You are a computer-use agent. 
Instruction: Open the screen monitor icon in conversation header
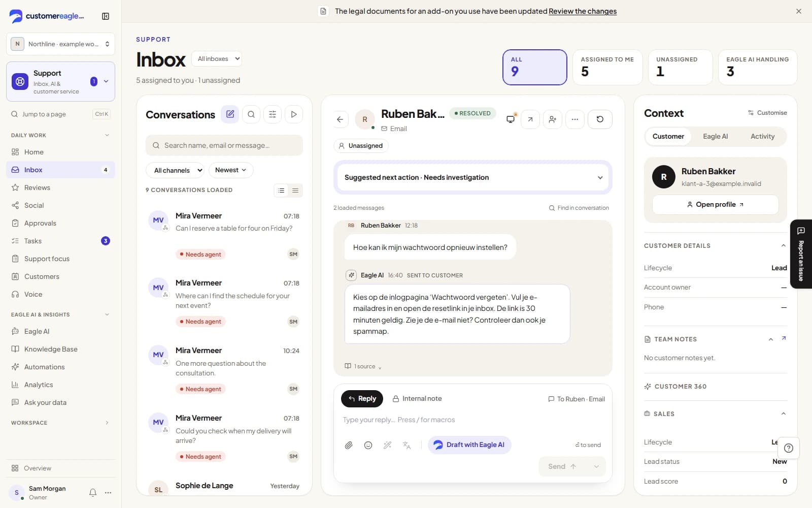[x=511, y=119]
